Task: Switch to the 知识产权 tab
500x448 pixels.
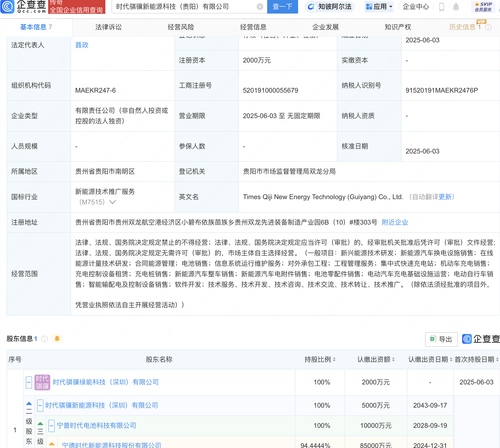Action: 398,27
